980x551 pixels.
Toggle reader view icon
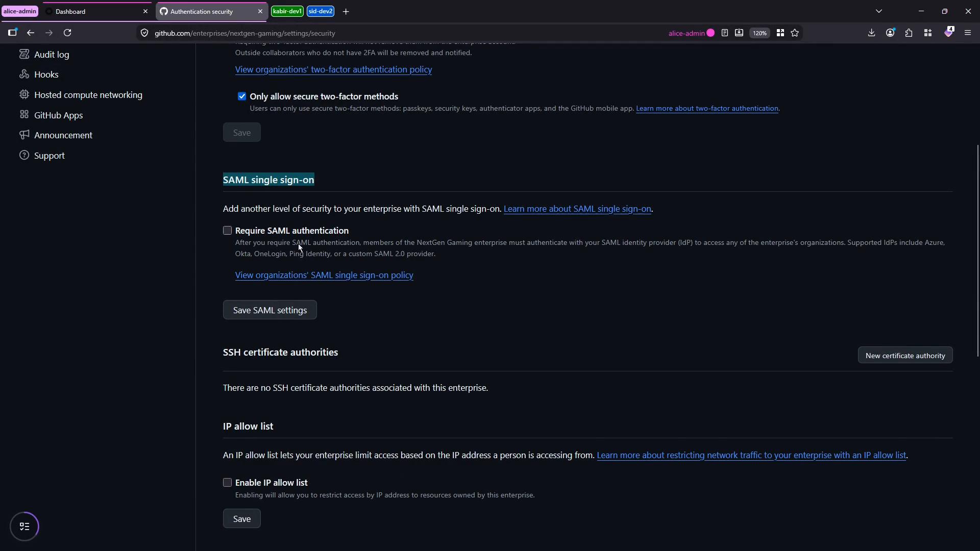pyautogui.click(x=725, y=33)
